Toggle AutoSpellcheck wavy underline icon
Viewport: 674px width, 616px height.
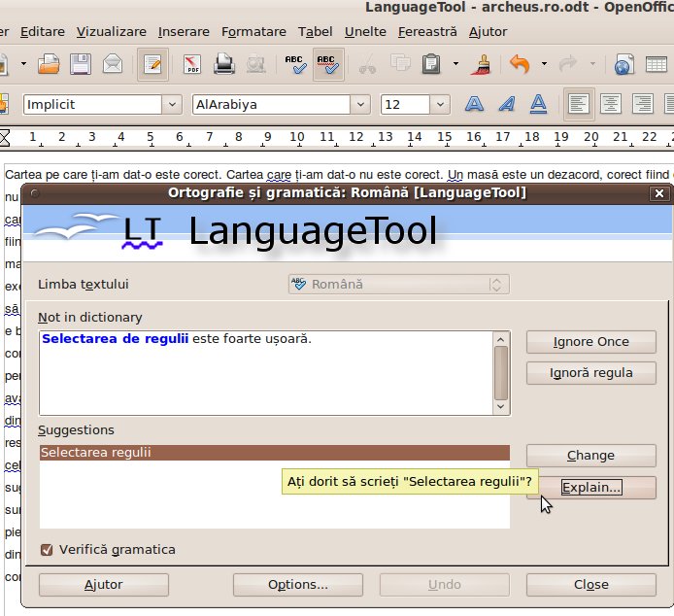[328, 65]
